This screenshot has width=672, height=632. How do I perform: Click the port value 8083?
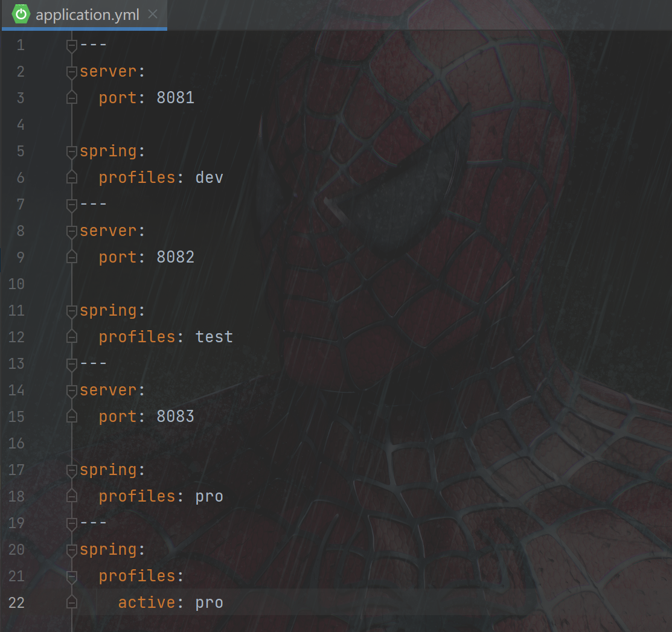click(175, 417)
